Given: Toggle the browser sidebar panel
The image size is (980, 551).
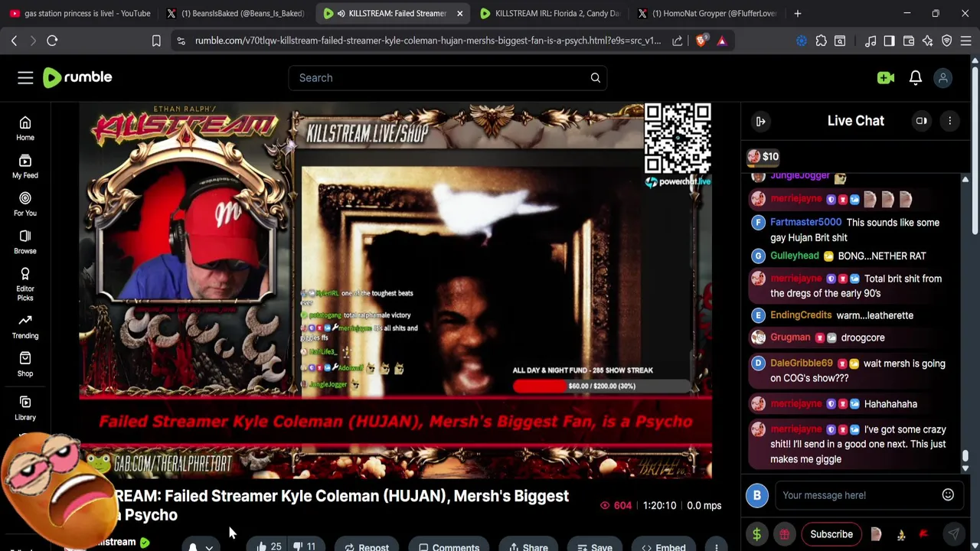Looking at the screenshot, I should click(x=889, y=41).
